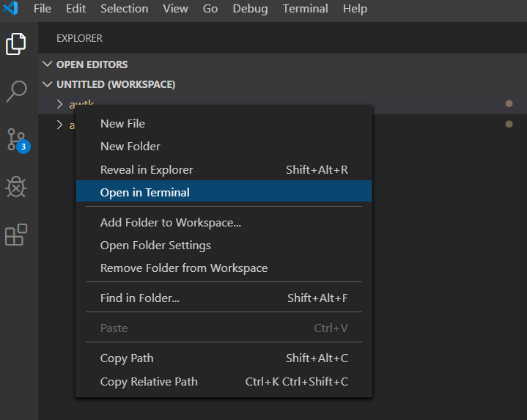The width and height of the screenshot is (527, 420).
Task: Select Open Folder Settings
Action: tap(224, 246)
